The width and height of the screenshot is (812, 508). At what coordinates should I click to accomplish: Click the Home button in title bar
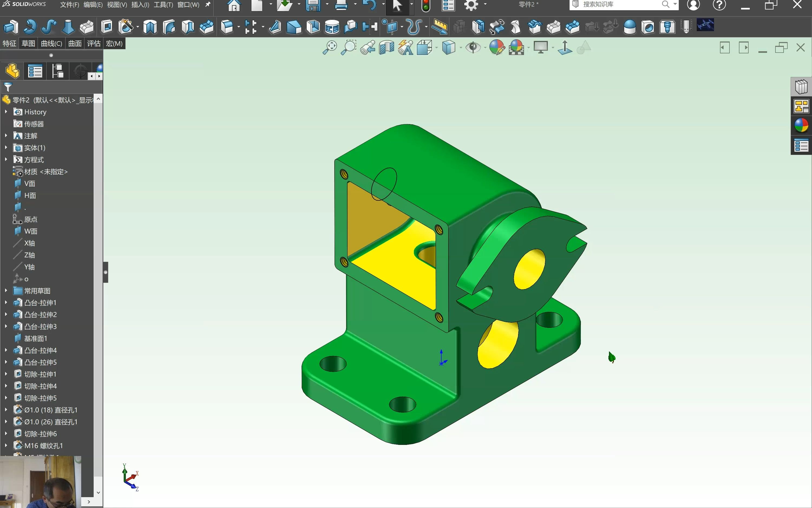click(234, 6)
